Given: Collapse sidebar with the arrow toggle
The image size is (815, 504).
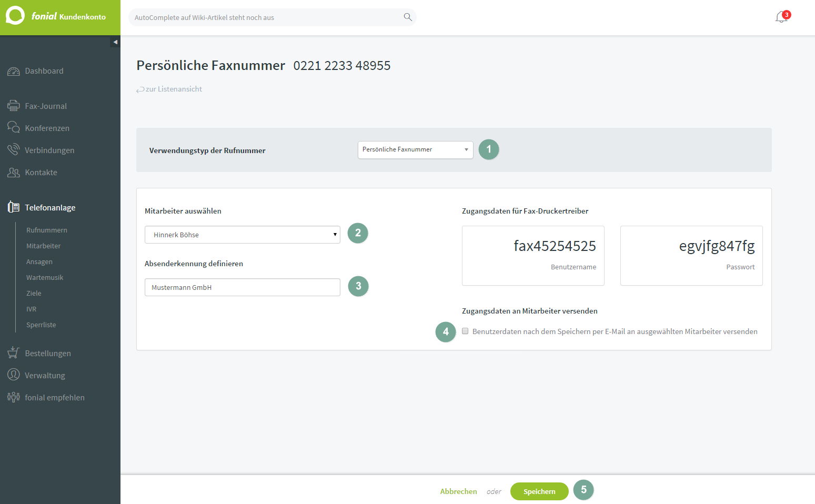Looking at the screenshot, I should click(115, 42).
